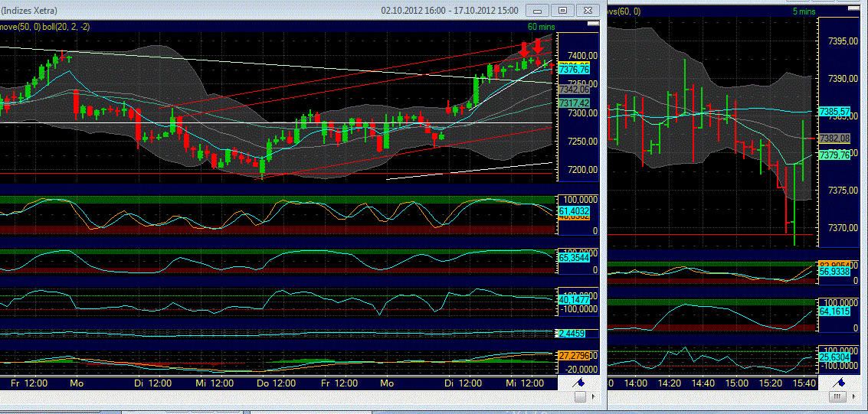
Task: Click the 15:40 time axis label
Action: 805,383
